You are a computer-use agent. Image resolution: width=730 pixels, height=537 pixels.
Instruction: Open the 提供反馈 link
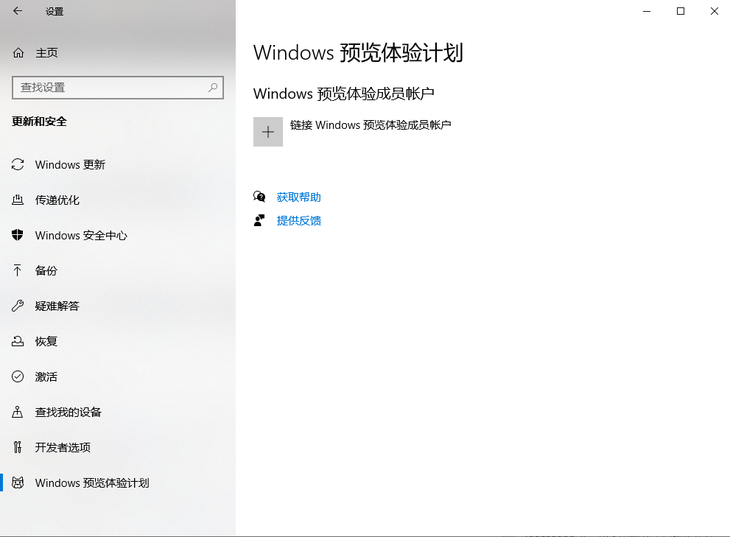click(x=298, y=221)
